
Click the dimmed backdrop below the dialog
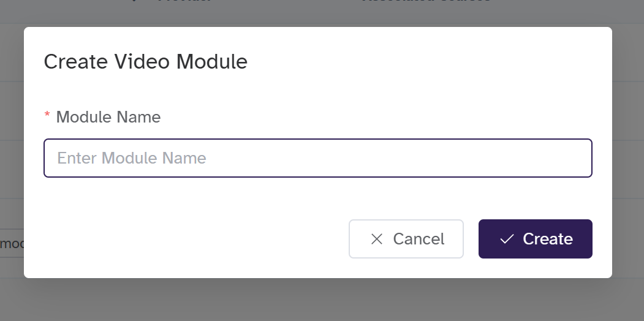click(319, 300)
